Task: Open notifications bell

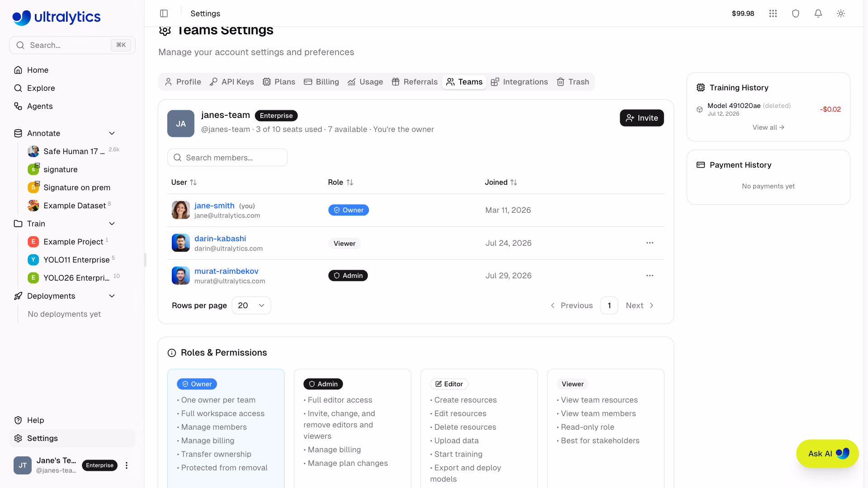Action: tap(818, 14)
